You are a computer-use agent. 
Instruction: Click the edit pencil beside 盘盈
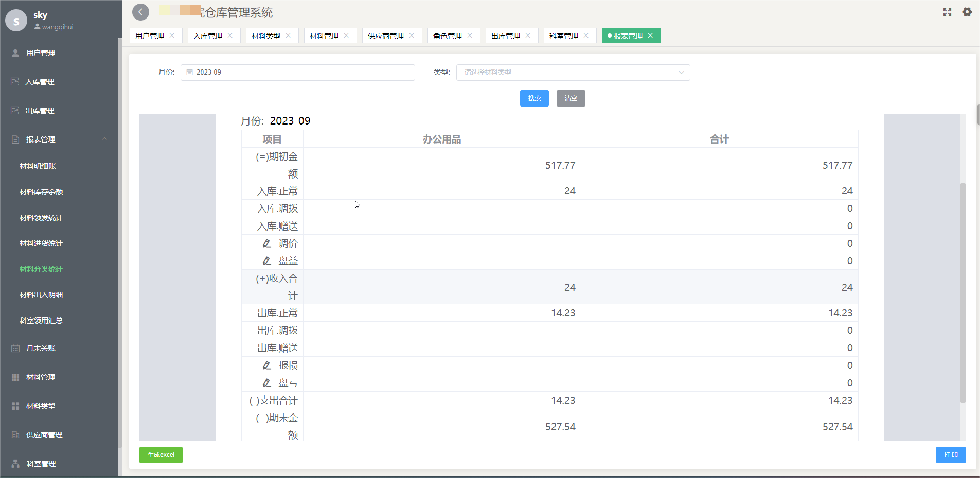(266, 261)
